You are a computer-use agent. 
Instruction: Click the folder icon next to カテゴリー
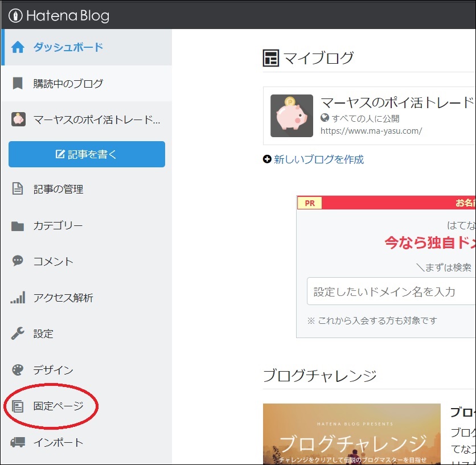point(19,225)
